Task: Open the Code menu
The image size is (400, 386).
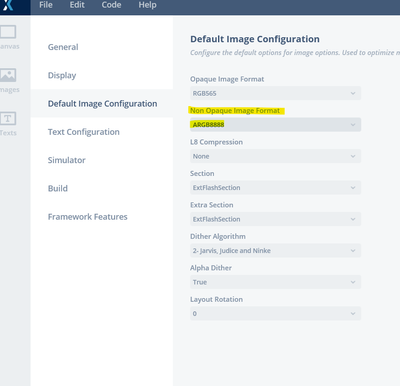Action: 111,5
